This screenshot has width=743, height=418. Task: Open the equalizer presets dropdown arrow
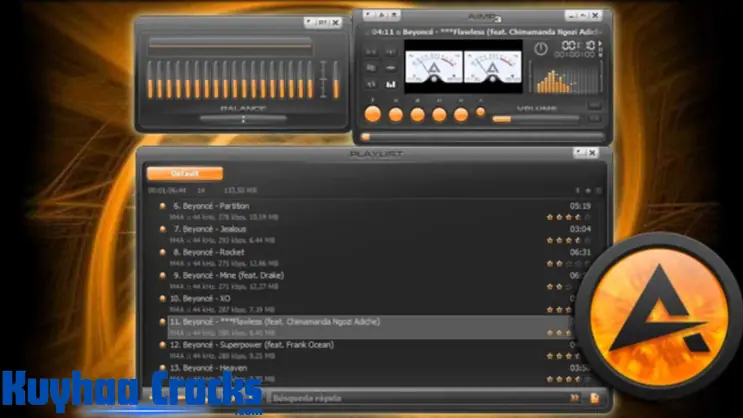pos(309,21)
